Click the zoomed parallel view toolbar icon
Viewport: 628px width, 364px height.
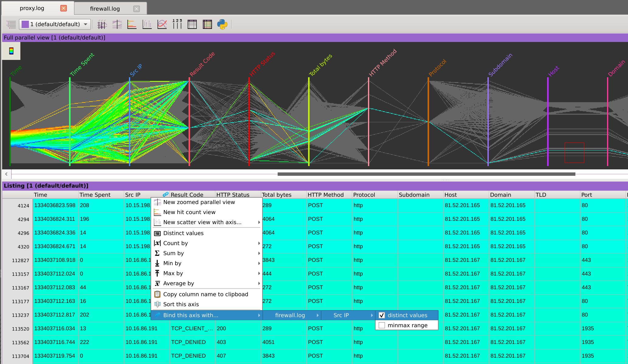[x=117, y=24]
